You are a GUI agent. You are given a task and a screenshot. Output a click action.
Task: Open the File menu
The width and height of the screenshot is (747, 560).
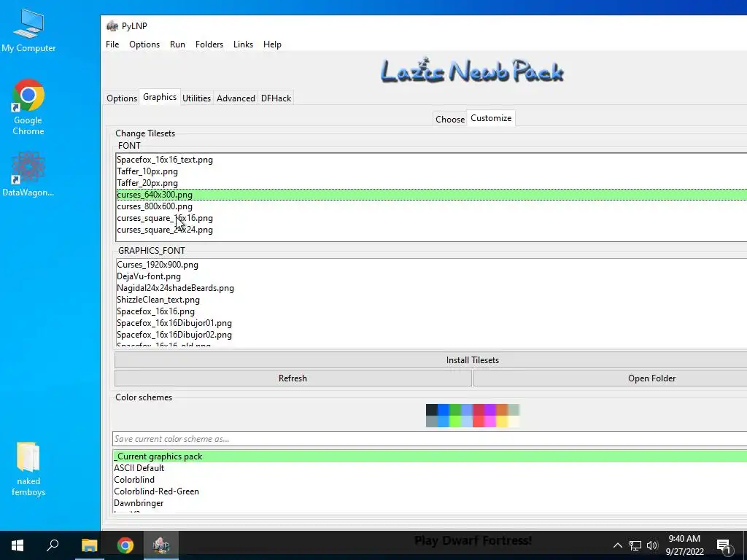pos(112,44)
